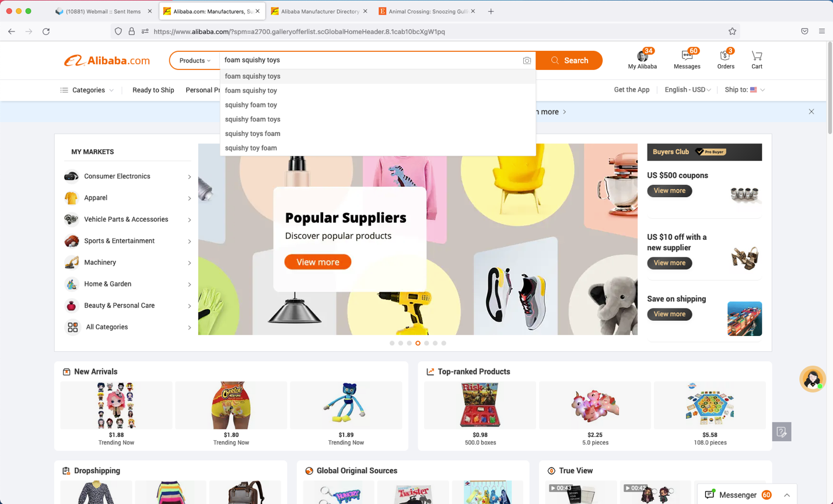Screen dimensions: 833x504
Task: Open the customer service avatar icon
Action: tap(812, 379)
